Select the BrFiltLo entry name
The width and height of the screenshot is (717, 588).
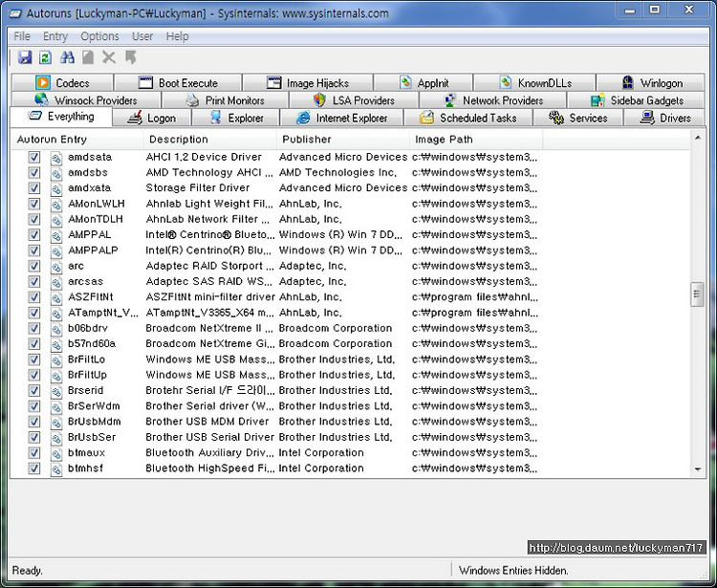coord(86,359)
